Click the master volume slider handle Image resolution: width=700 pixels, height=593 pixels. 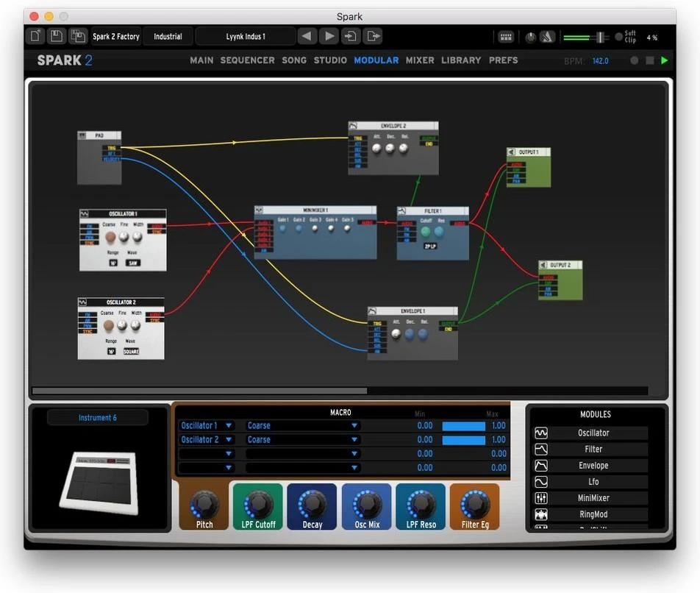point(601,38)
